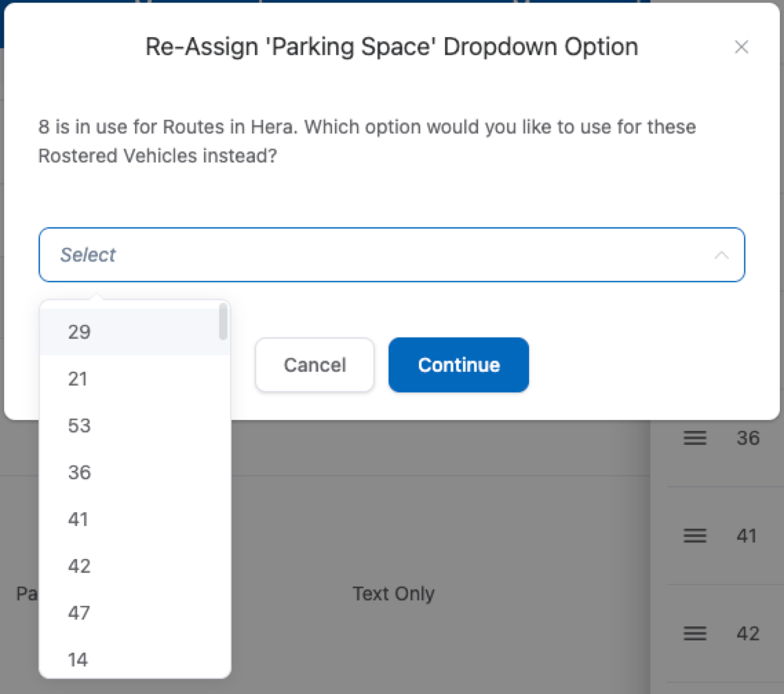Choose option 29 from dropdown list
Image resolution: width=784 pixels, height=694 pixels.
point(80,332)
